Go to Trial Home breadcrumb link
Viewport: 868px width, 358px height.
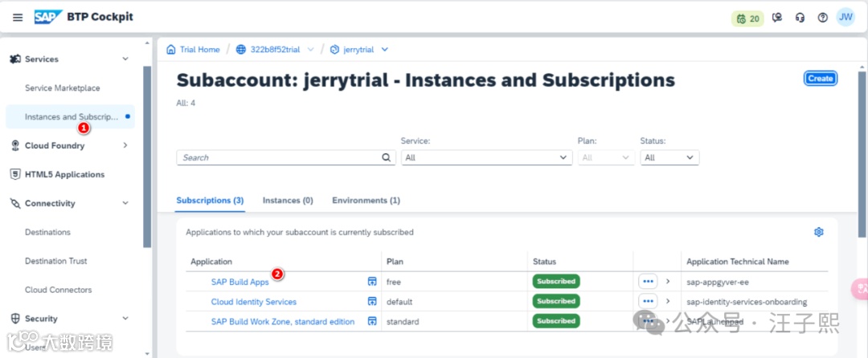(200, 49)
